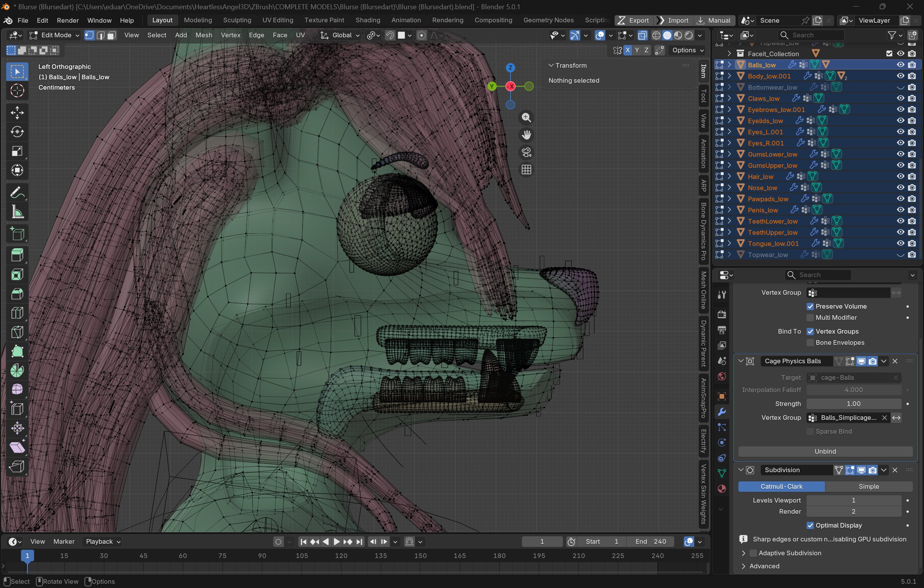This screenshot has width=924, height=588.
Task: Select the Transform tool
Action: click(x=17, y=170)
